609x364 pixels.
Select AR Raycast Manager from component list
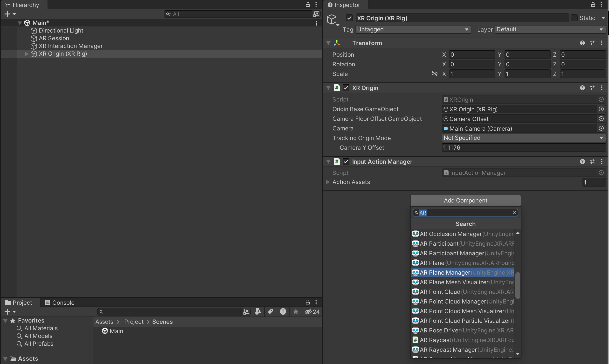tap(448, 350)
